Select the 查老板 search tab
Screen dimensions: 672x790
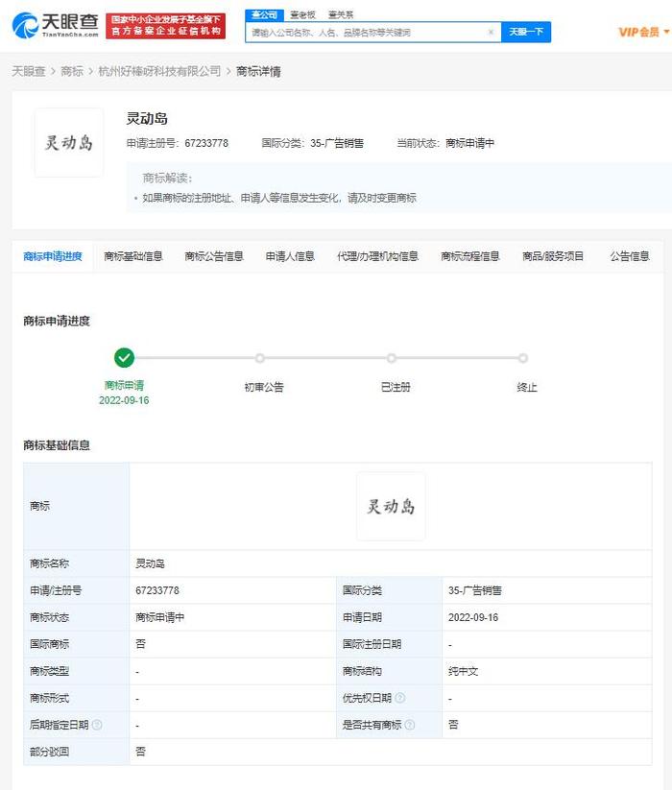click(302, 15)
